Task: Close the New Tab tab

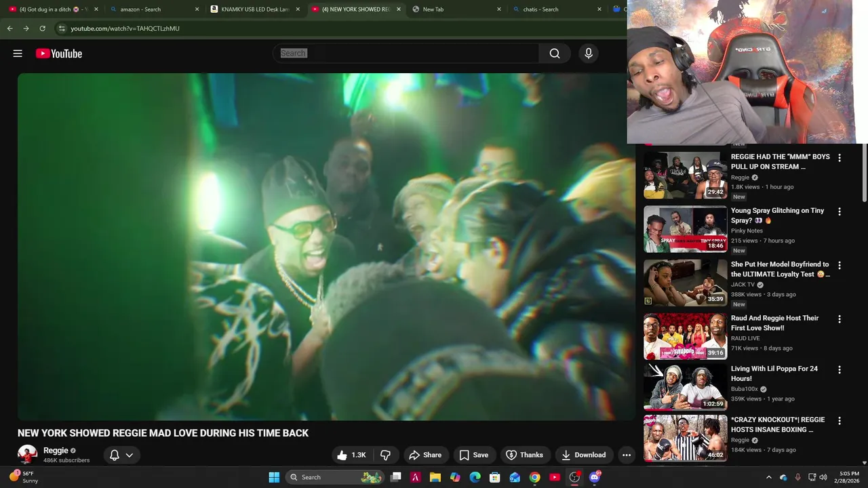Action: (x=499, y=9)
